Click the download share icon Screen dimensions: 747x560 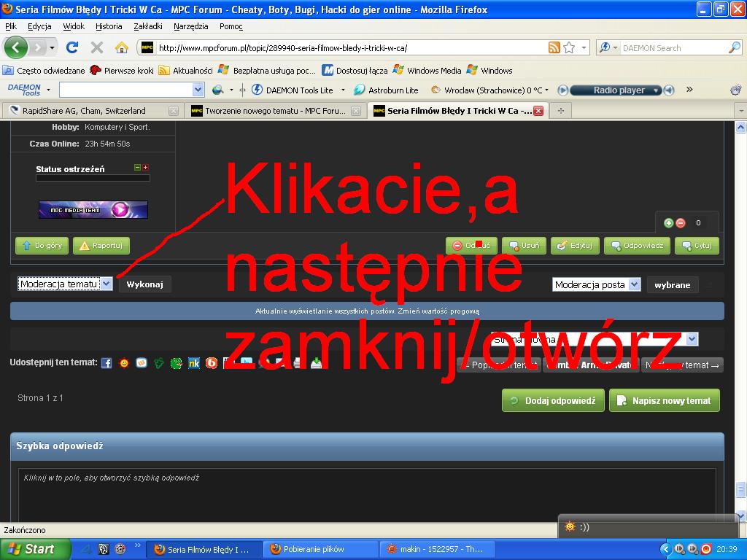[x=317, y=363]
